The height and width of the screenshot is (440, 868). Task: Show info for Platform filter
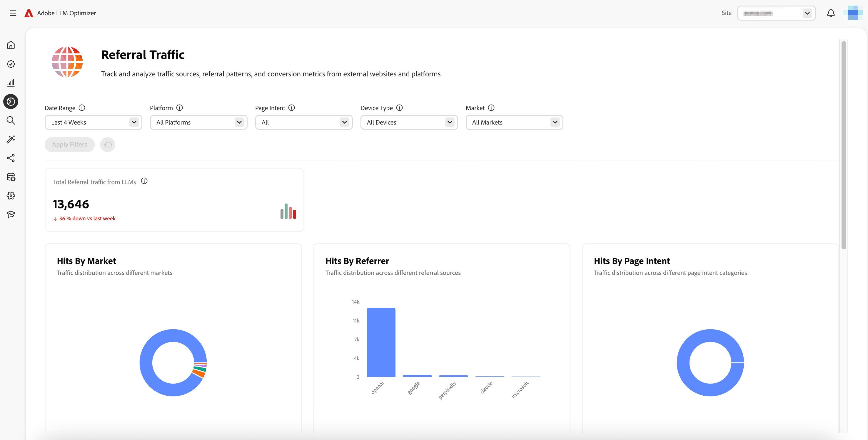click(x=180, y=108)
